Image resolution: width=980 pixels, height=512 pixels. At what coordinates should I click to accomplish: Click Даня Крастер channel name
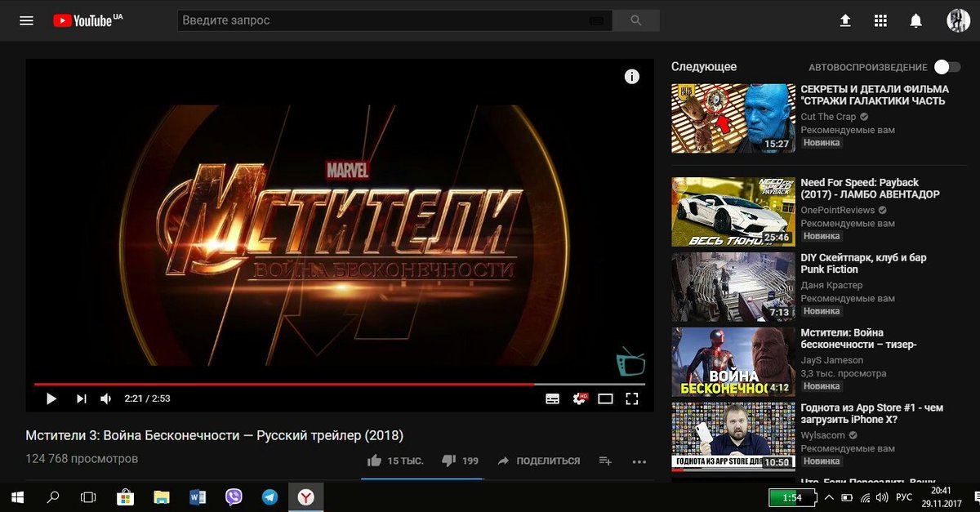pos(831,285)
